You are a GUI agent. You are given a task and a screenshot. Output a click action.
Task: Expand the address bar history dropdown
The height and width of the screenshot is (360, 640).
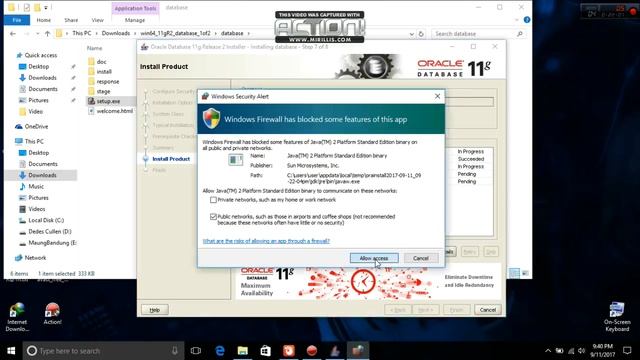(411, 34)
